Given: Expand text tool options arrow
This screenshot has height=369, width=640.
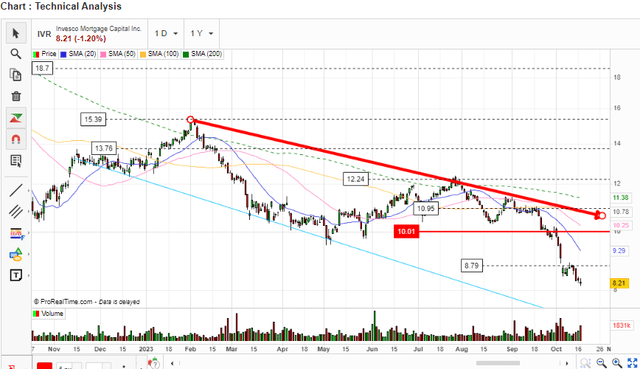Looking at the screenshot, I should coord(28,276).
